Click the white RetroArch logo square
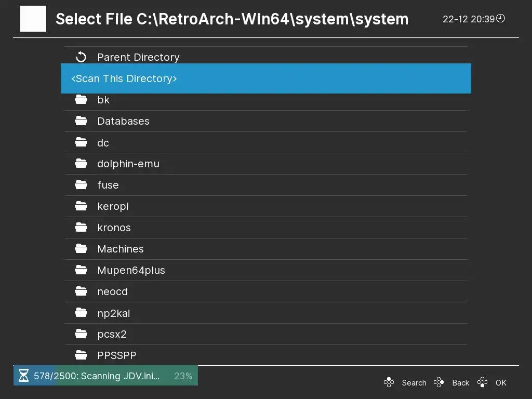The width and height of the screenshot is (532, 399). [x=33, y=19]
